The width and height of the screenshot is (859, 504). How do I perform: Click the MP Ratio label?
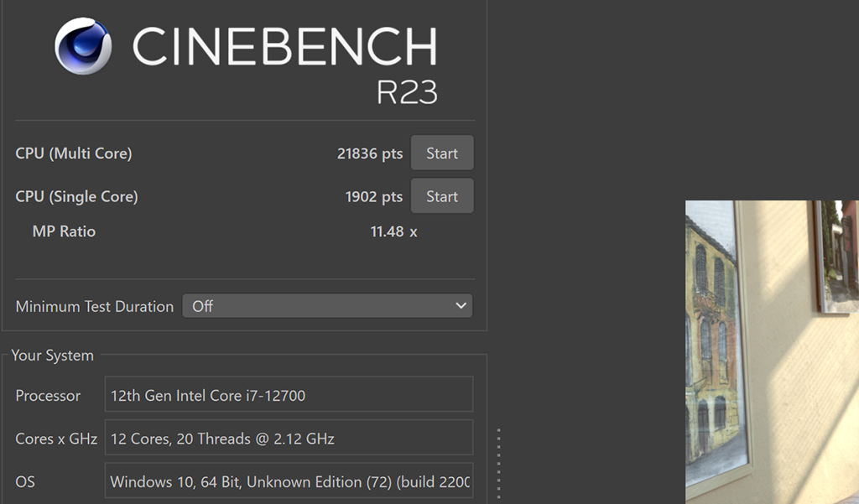tap(64, 231)
